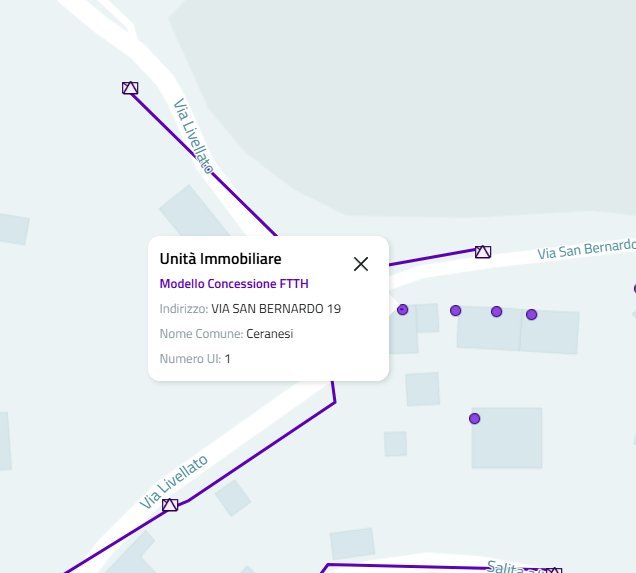Click the purple unit dot nearest the popup

pos(403,310)
